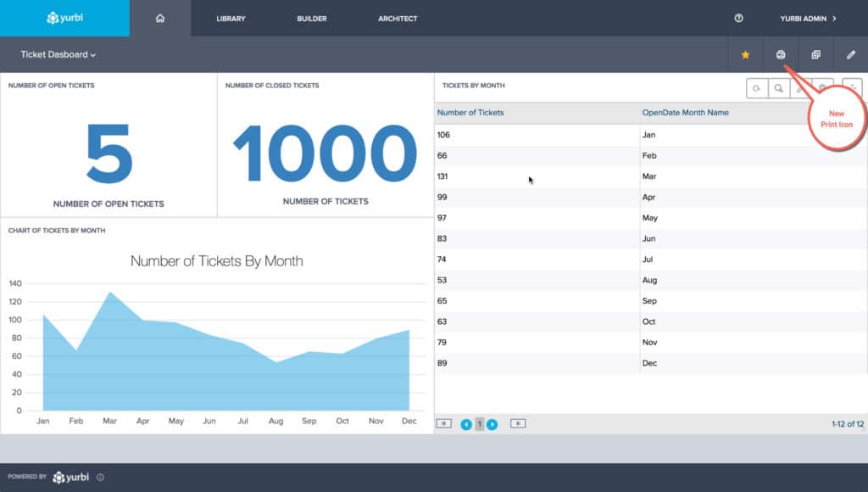Image resolution: width=868 pixels, height=492 pixels.
Task: Refresh the Tickets by Month report
Action: (756, 87)
